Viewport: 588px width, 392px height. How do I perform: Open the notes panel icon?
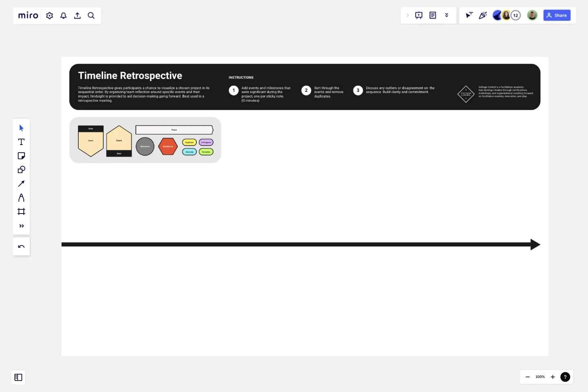coord(433,16)
